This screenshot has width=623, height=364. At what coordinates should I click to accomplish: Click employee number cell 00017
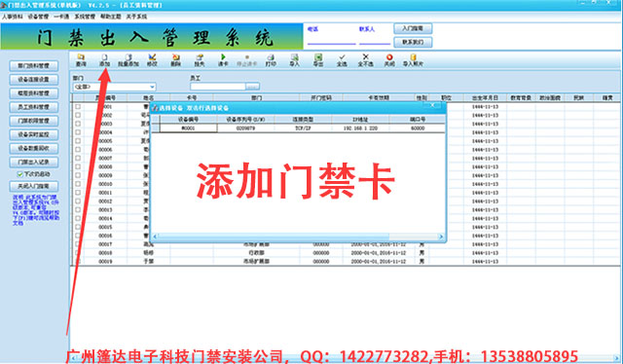click(105, 244)
